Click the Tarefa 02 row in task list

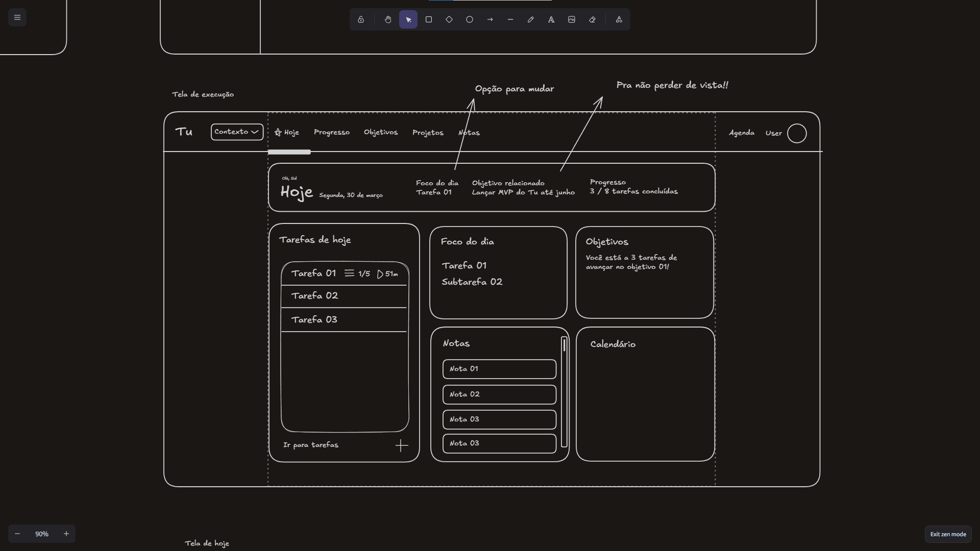tap(344, 296)
